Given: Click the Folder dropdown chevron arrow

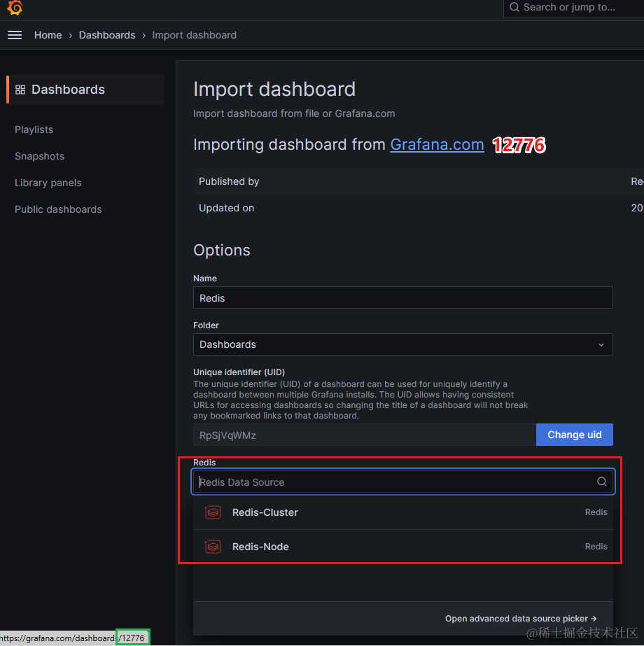Looking at the screenshot, I should (601, 345).
